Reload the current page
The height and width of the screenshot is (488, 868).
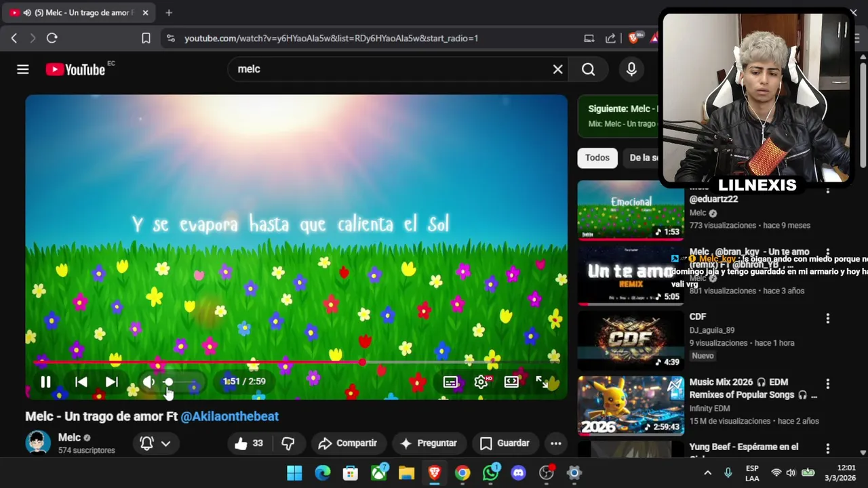pyautogui.click(x=52, y=38)
